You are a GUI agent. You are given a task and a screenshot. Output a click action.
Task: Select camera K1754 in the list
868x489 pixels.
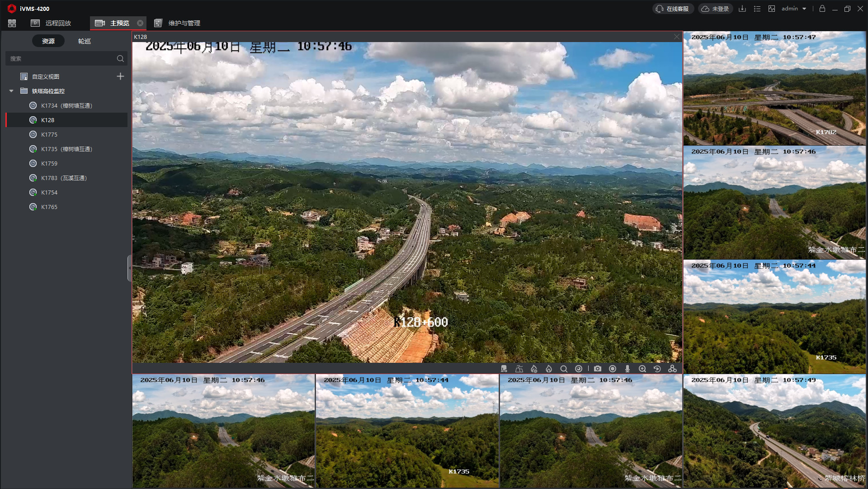(66, 192)
